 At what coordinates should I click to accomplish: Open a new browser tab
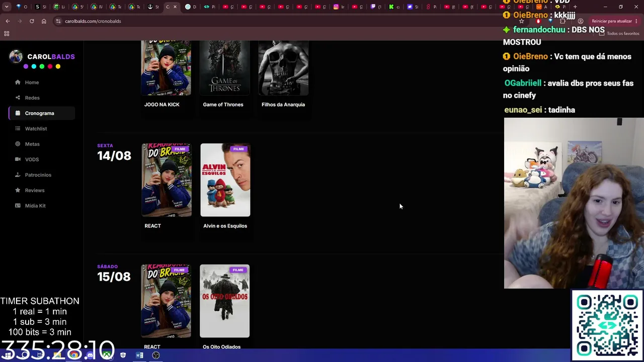tap(575, 7)
